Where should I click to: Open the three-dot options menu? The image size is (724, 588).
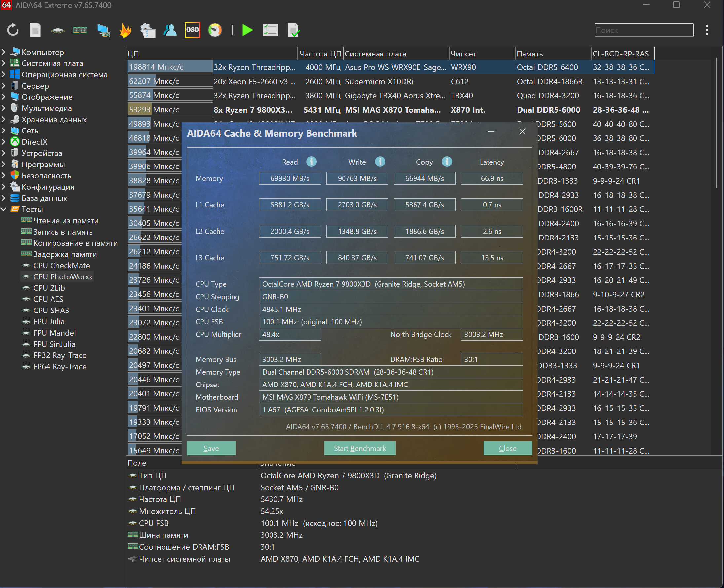coord(706,30)
